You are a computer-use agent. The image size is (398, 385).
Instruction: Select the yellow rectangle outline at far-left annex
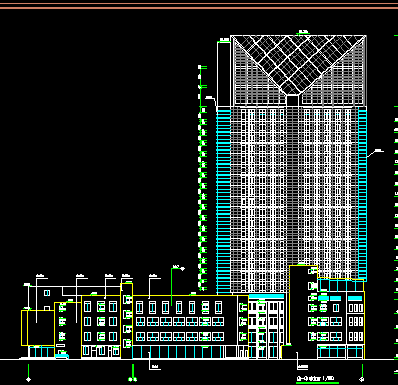(x=38, y=328)
